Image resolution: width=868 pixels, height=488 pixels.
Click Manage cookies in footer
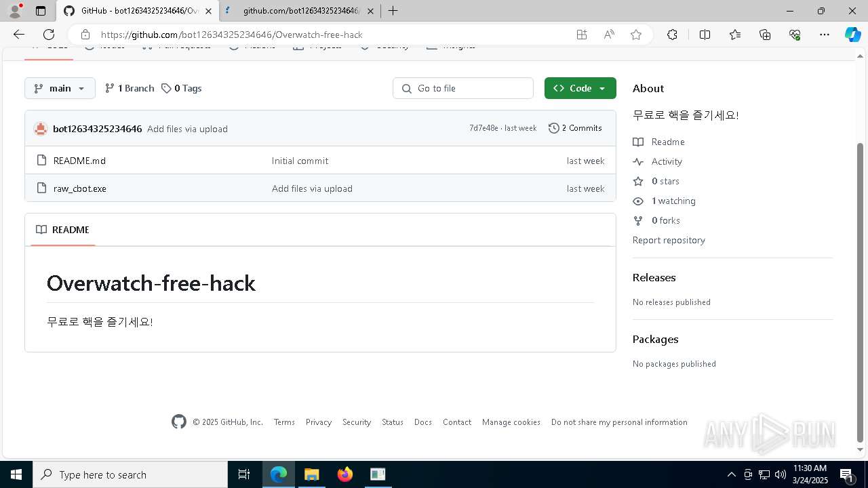click(511, 422)
